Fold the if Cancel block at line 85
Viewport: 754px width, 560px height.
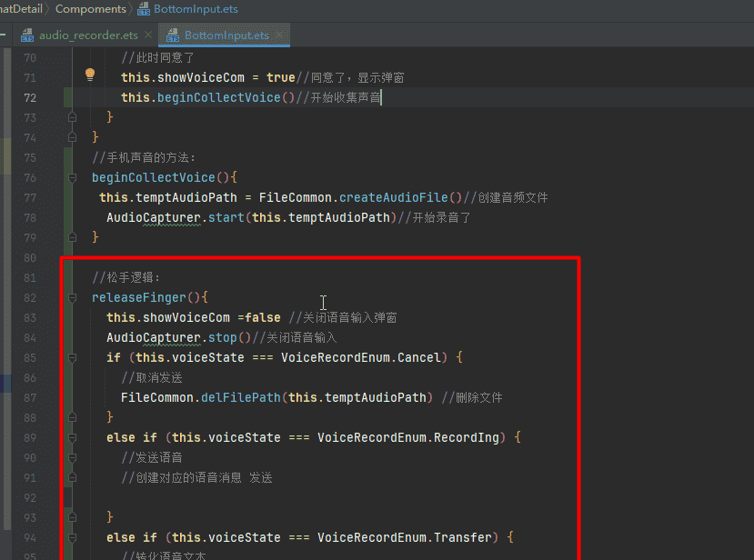[x=70, y=357]
